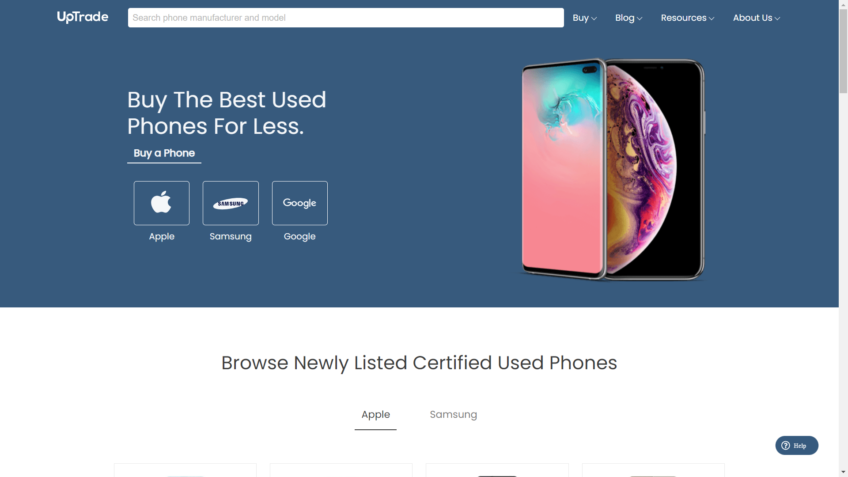Choose the Google logo icon box
Viewport: 848px width, 477px height.
tap(300, 203)
